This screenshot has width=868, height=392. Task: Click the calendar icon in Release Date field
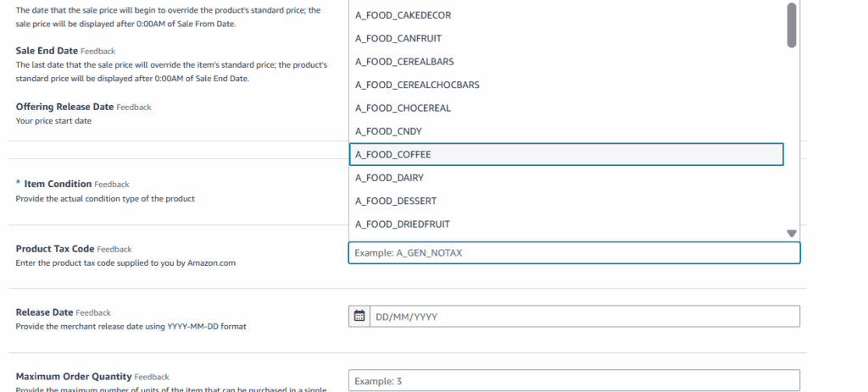point(359,316)
